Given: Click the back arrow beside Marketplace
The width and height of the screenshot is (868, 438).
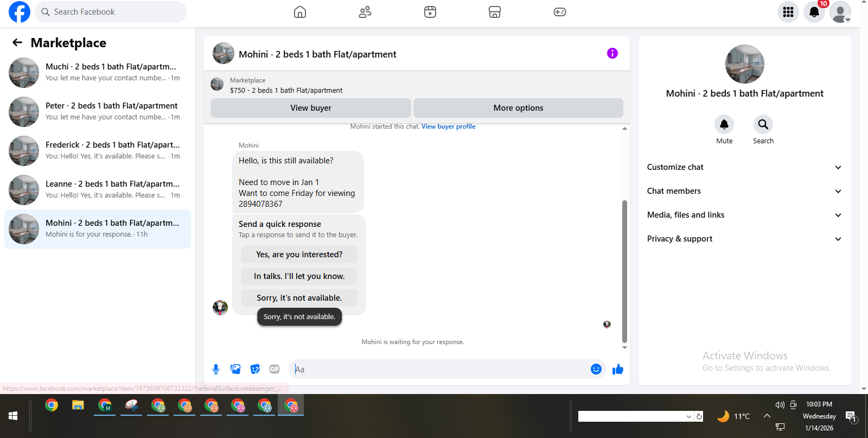Looking at the screenshot, I should [x=17, y=42].
